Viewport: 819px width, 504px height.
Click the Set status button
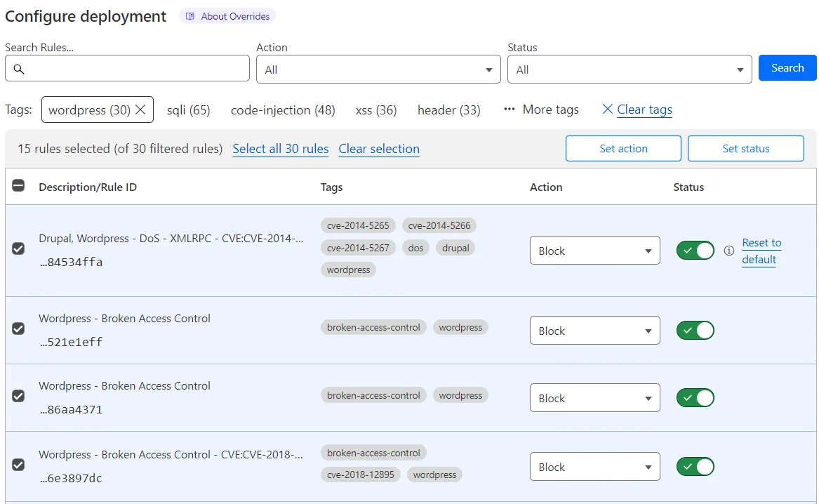745,148
